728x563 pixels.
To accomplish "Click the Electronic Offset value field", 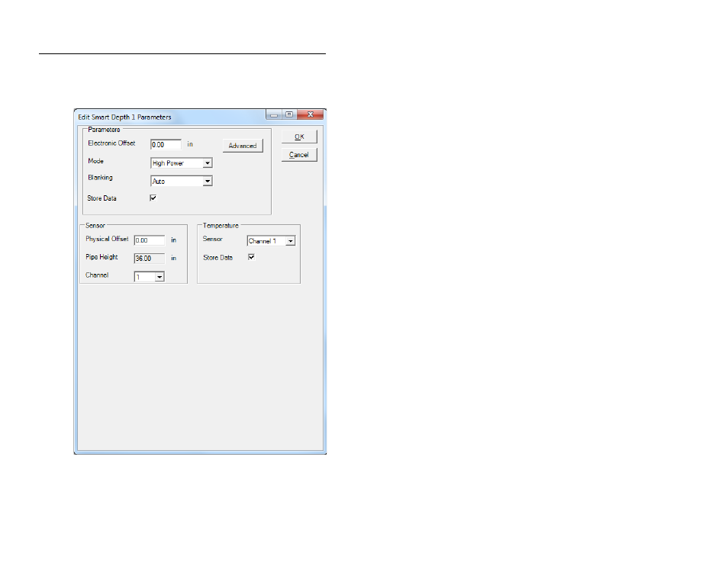I will 166,144.
